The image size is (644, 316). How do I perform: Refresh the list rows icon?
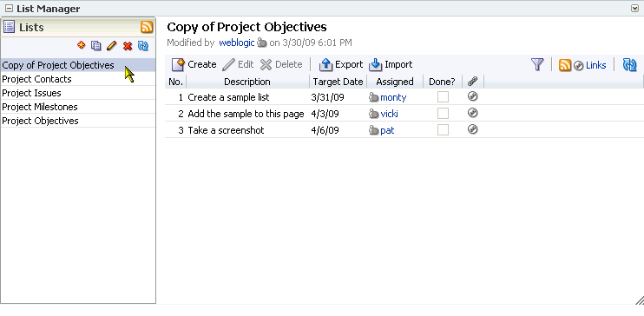(x=629, y=64)
